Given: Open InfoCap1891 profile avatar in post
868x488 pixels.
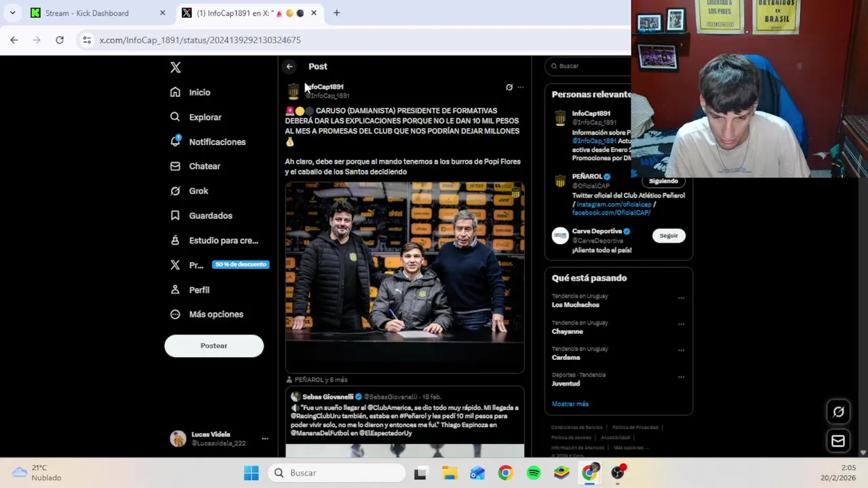Looking at the screenshot, I should click(x=293, y=91).
